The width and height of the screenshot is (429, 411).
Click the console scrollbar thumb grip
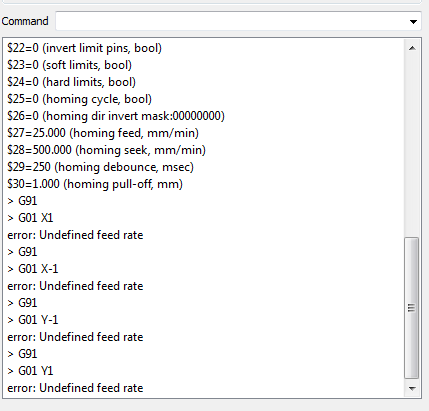point(412,308)
